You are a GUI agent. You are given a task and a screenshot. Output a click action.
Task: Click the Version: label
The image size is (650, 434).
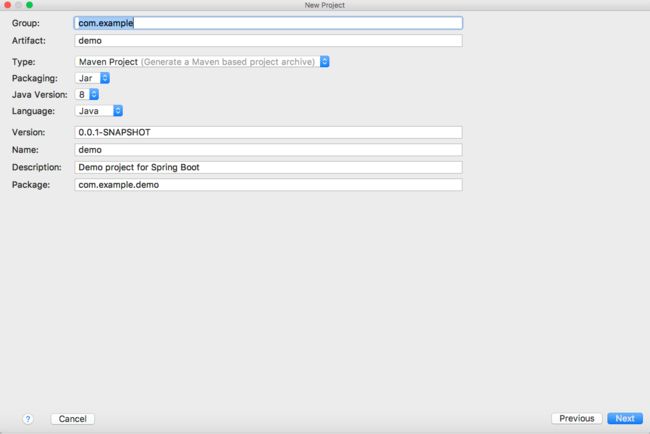tap(29, 132)
